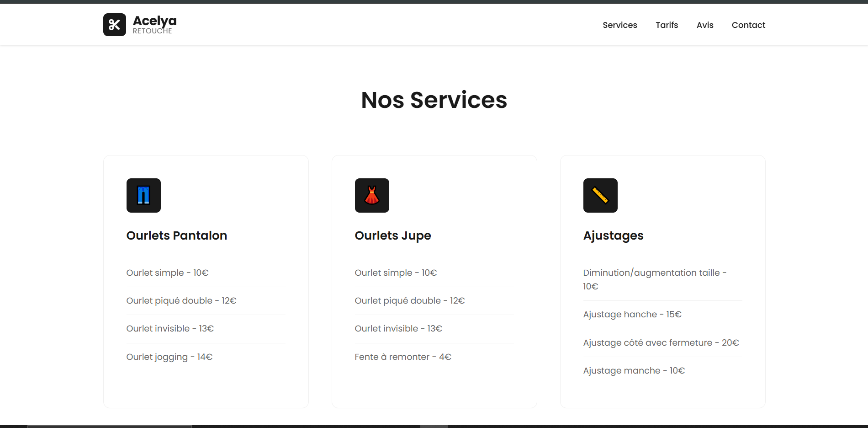Click the Ajustages card heading

(613, 235)
